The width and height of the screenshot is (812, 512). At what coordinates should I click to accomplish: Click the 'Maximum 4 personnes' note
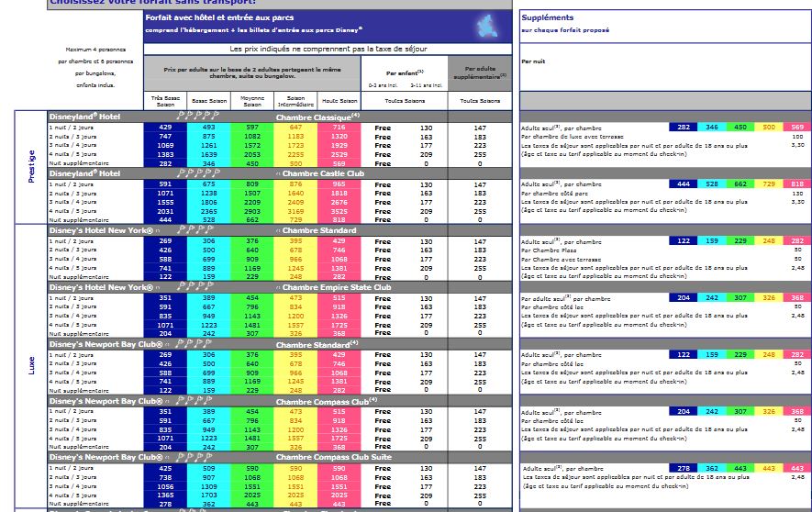tap(95, 50)
